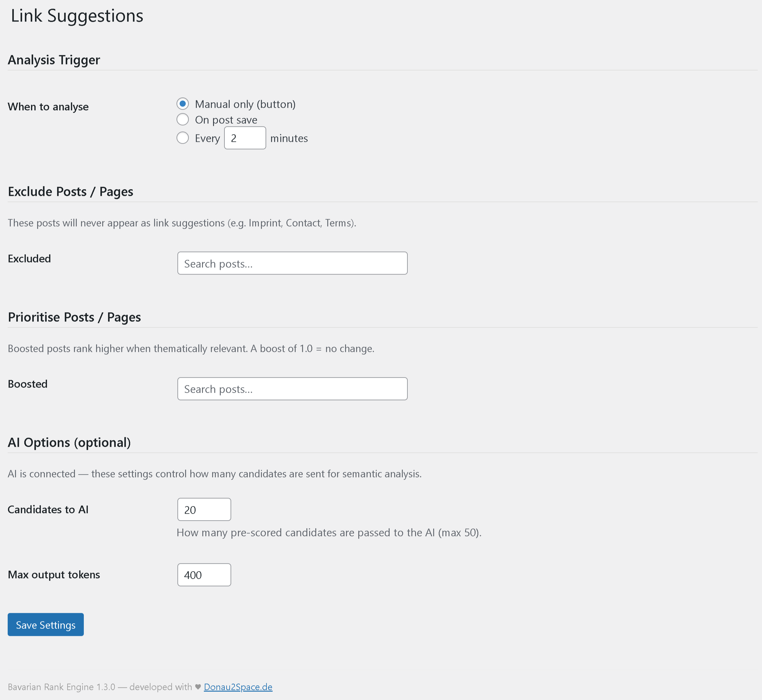This screenshot has height=700, width=762.
Task: Select the Every 2 minutes trigger
Action: click(183, 138)
